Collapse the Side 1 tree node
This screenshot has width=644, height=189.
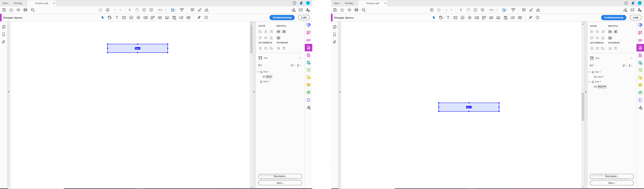(258, 72)
